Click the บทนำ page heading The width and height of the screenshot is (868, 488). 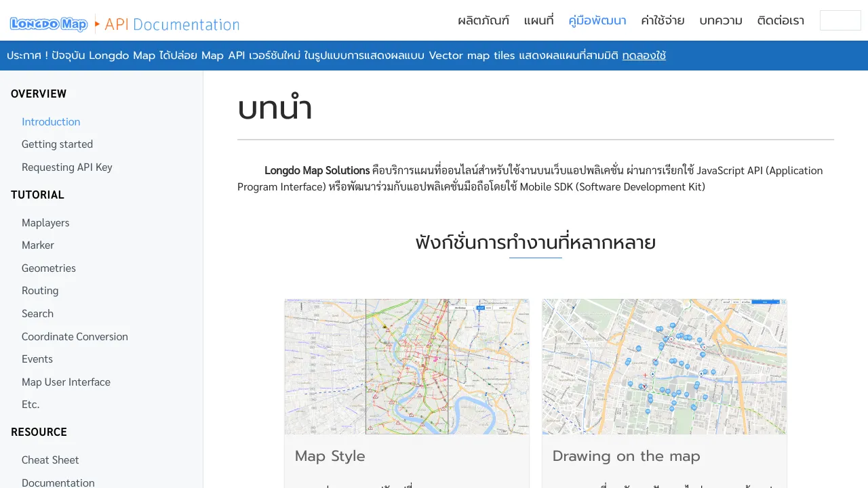[275, 109]
